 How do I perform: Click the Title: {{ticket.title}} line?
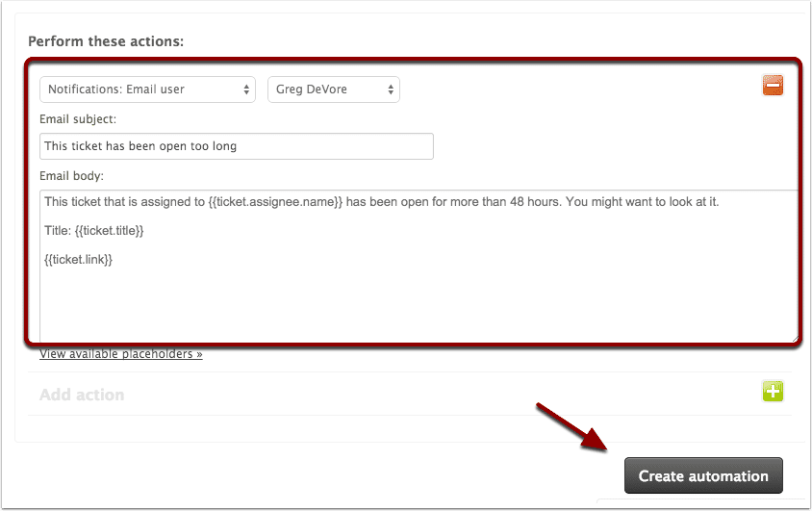93,230
